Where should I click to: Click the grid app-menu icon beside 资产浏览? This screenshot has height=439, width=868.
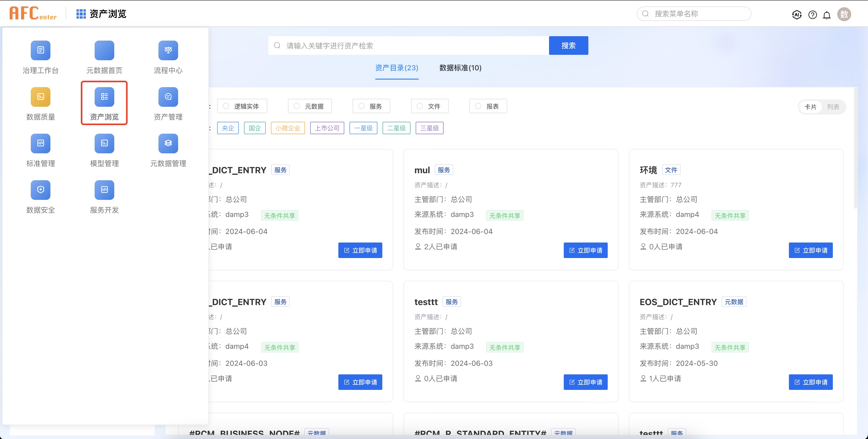point(81,14)
